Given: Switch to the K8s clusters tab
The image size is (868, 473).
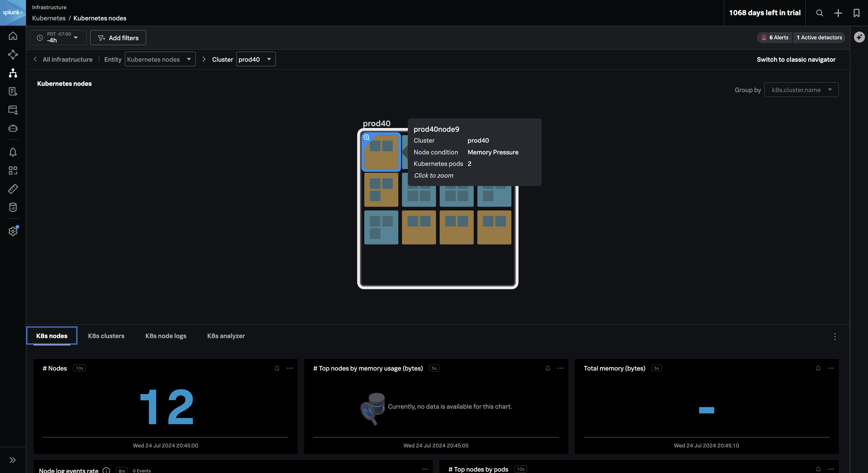Looking at the screenshot, I should pos(106,336).
